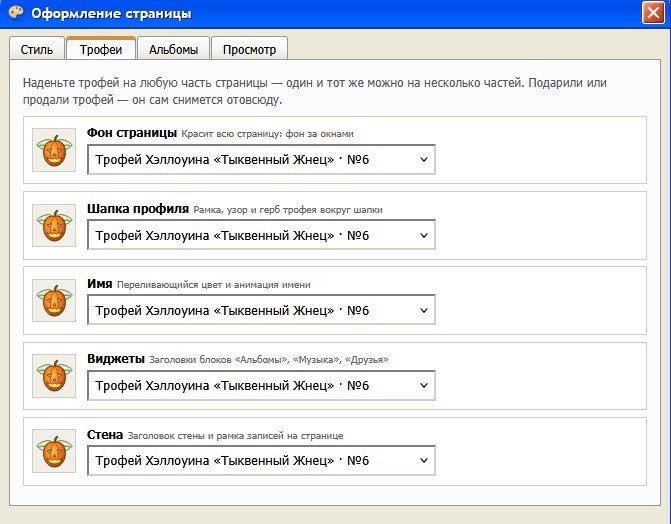
Task: Switch to the Стиль tab
Action: 37,49
